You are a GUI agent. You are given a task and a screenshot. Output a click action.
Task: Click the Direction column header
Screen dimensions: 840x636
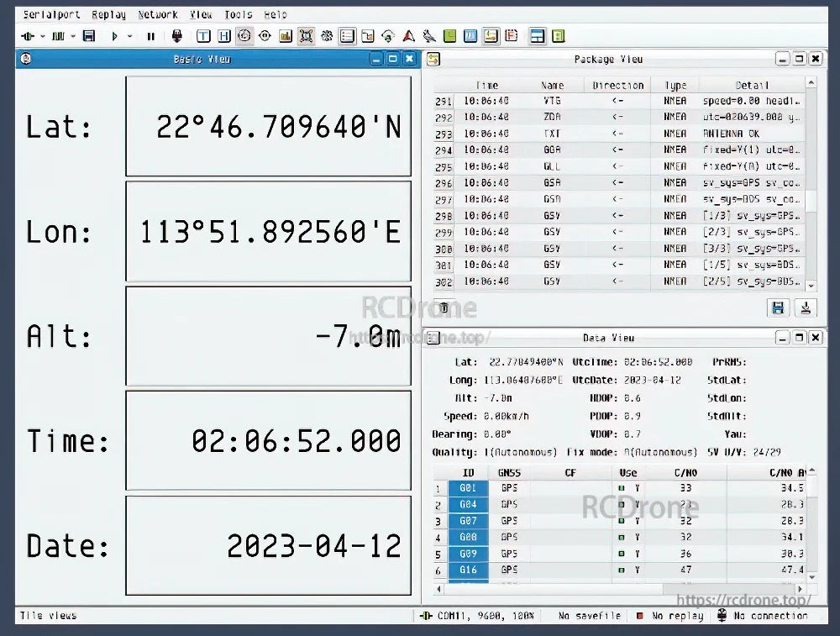pos(617,85)
